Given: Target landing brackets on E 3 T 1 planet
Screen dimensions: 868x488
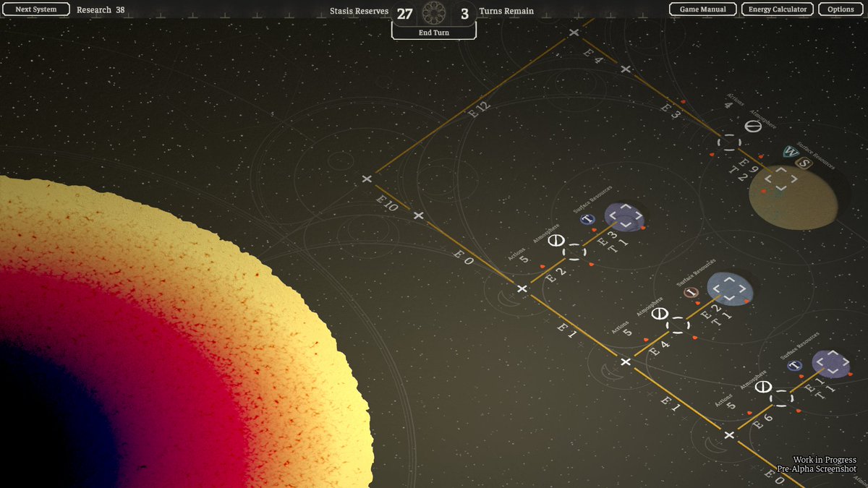Looking at the screenshot, I should point(626,215).
